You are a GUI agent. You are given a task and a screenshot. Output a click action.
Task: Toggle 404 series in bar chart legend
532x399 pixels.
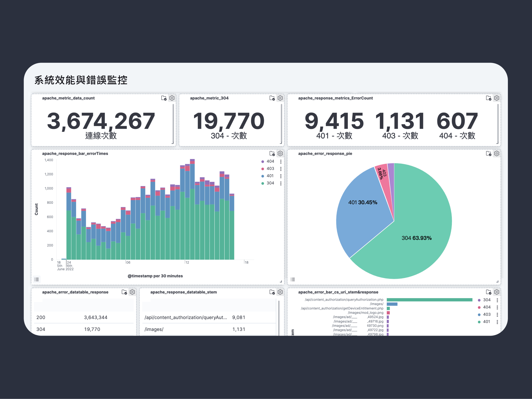click(270, 161)
